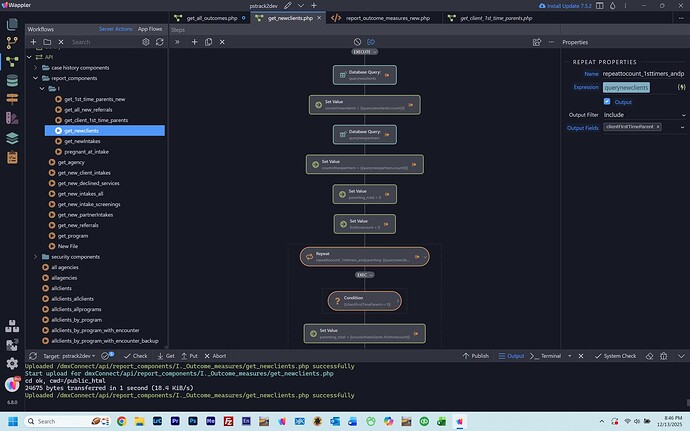Toggle the Output checkbox
Screen dimensions: 690x431
pos(608,101)
